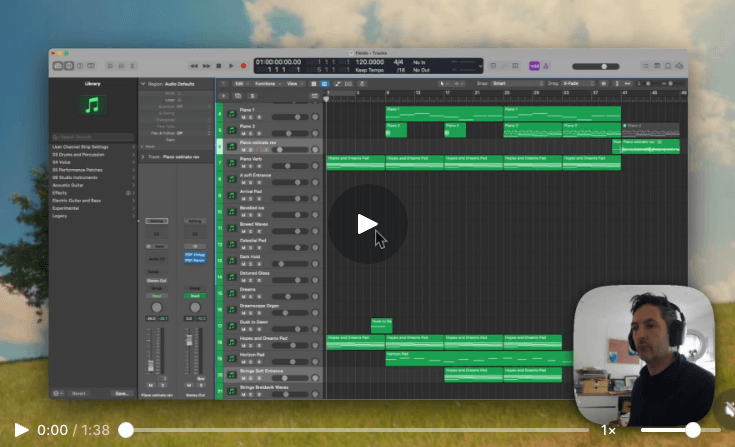Expand the Track Piano ostinato rev section
This screenshot has width=735, height=447.
pyautogui.click(x=143, y=157)
